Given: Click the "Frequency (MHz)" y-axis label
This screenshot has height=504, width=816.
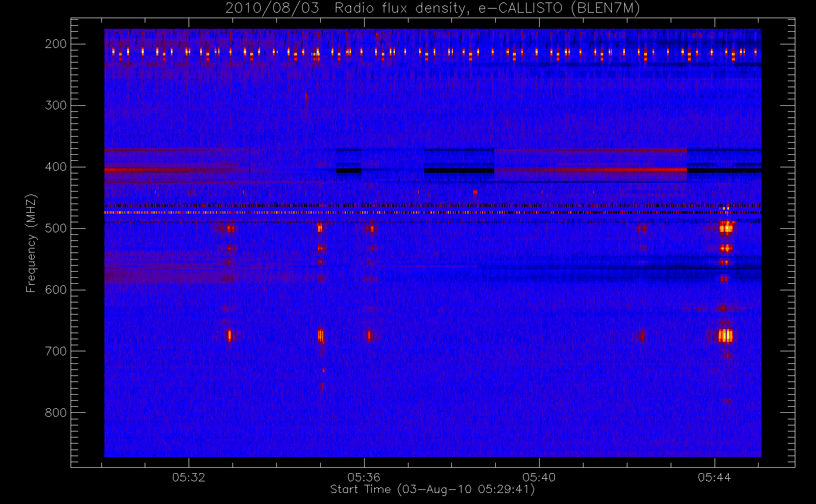Looking at the screenshot, I should pyautogui.click(x=31, y=243).
